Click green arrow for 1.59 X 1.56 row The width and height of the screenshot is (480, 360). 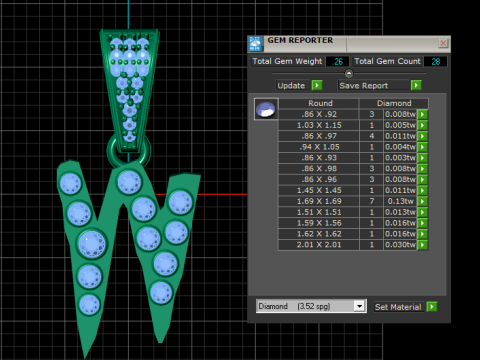pyautogui.click(x=422, y=223)
